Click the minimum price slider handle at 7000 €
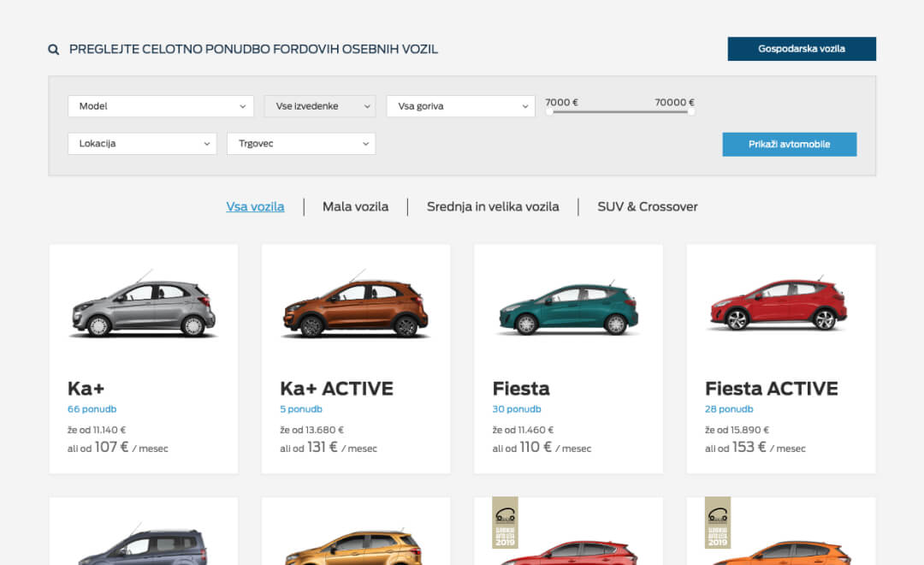Viewport: 924px width, 565px height. 549,111
